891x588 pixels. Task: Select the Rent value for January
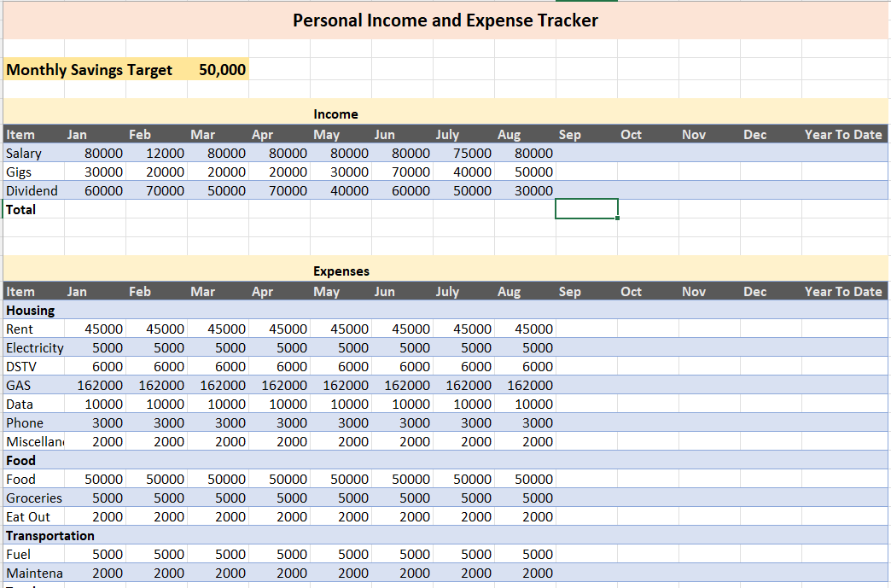(103, 329)
